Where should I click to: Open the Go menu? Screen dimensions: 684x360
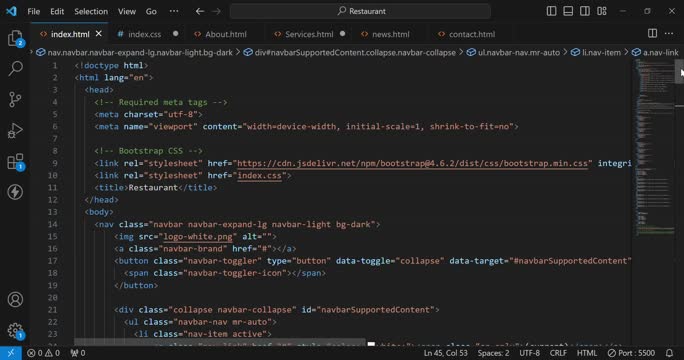coord(151,11)
